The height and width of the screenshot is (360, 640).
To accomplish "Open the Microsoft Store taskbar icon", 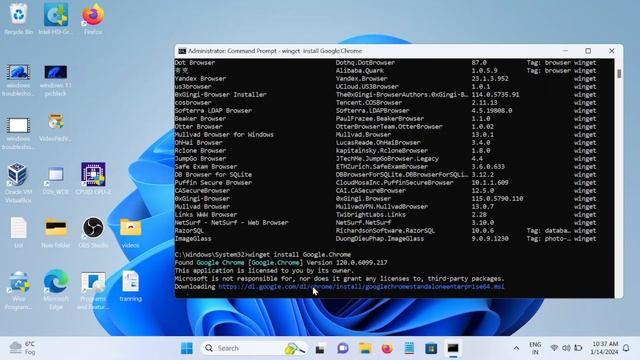I will coord(431,348).
